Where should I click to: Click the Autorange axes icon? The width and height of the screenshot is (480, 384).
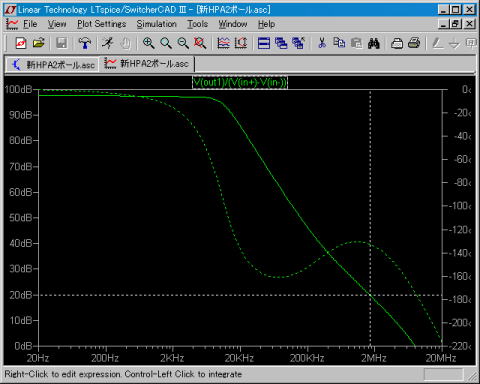[241, 43]
